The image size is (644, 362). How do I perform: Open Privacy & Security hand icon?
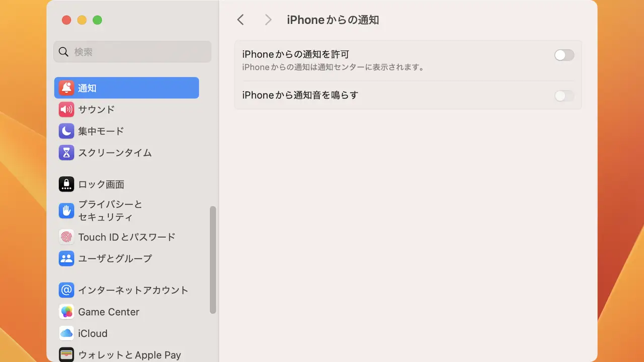pos(66,211)
